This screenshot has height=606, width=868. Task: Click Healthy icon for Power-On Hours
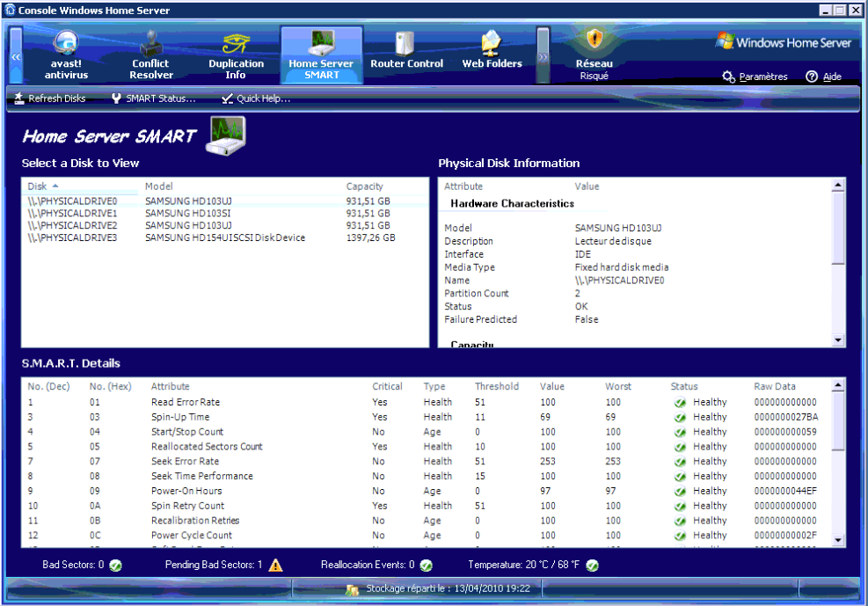click(681, 491)
